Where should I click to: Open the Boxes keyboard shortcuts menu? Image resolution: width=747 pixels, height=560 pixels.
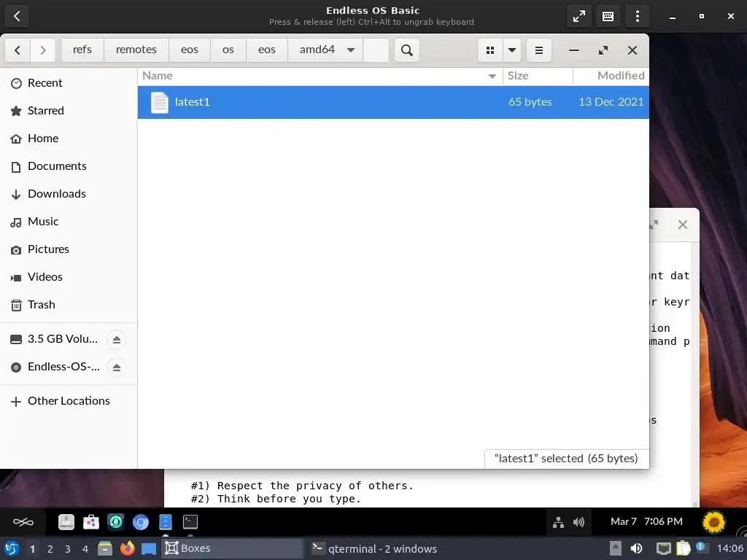(608, 16)
